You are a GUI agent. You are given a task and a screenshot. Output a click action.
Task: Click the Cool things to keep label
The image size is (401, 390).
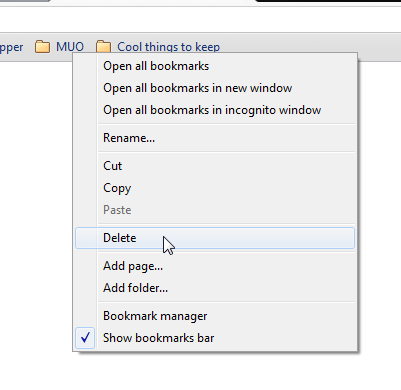[168, 47]
